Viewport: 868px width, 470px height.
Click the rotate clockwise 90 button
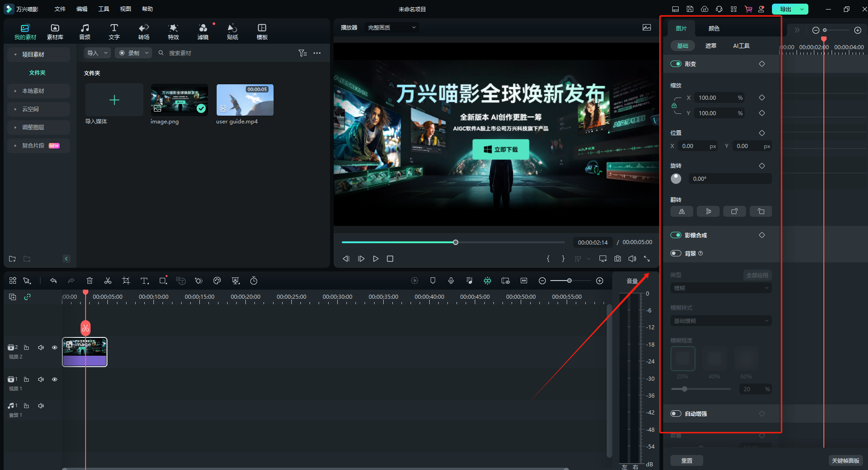pyautogui.click(x=735, y=211)
